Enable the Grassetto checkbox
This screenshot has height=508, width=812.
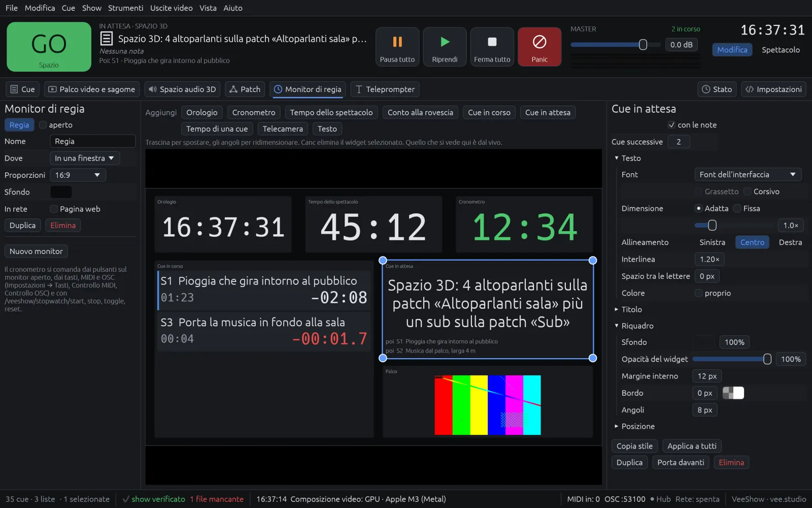pos(699,192)
